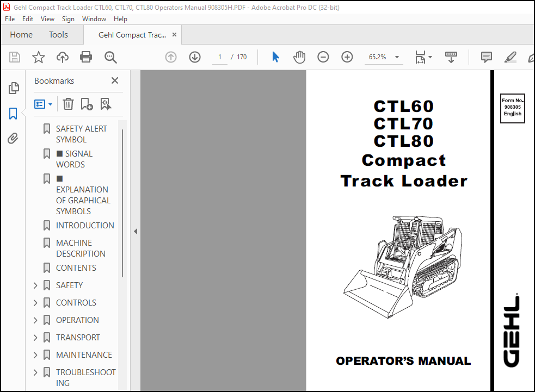Open the zoom level dropdown

tap(397, 57)
